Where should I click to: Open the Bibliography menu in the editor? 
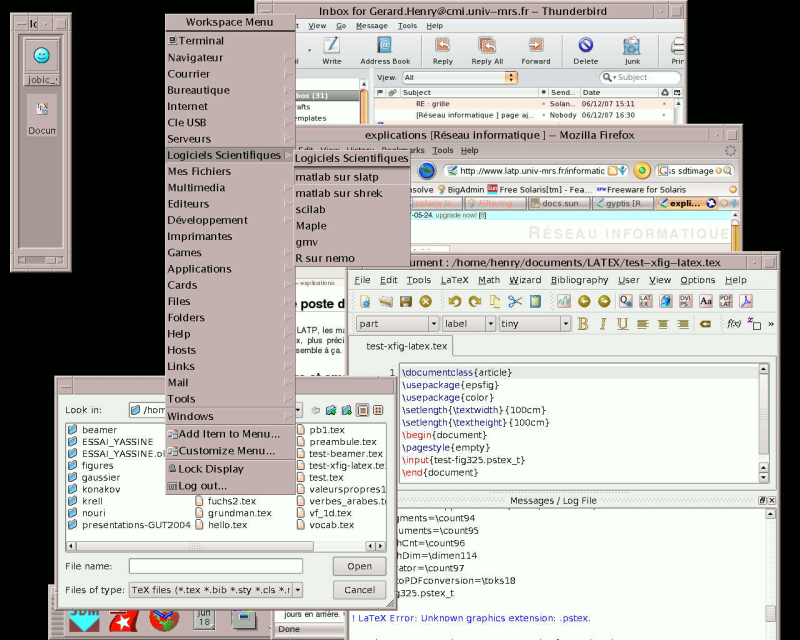tap(579, 280)
